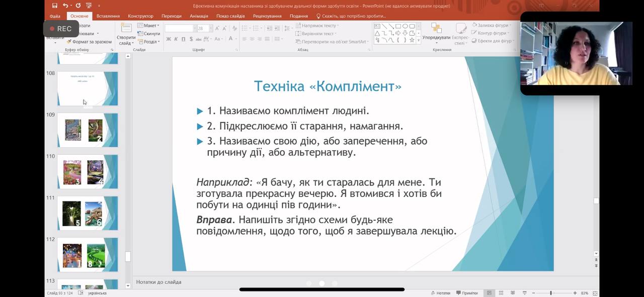Open the Упорядкувати arrange dropdown
The height and width of the screenshot is (297, 644).
pyautogui.click(x=436, y=37)
